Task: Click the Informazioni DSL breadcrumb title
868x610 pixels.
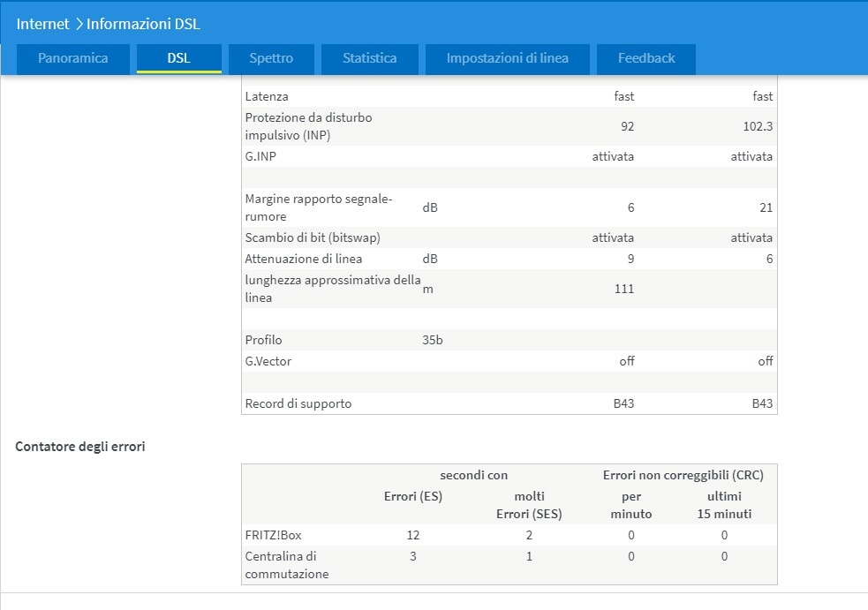Action: tap(143, 23)
